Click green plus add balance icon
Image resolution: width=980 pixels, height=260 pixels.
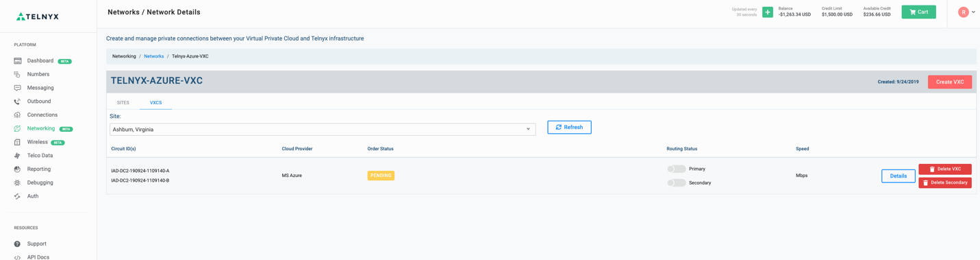768,12
